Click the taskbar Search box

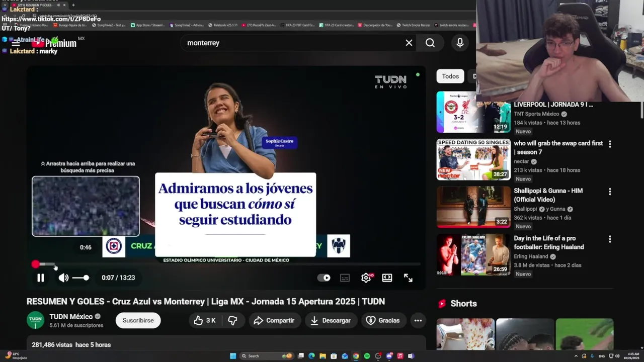click(x=267, y=356)
